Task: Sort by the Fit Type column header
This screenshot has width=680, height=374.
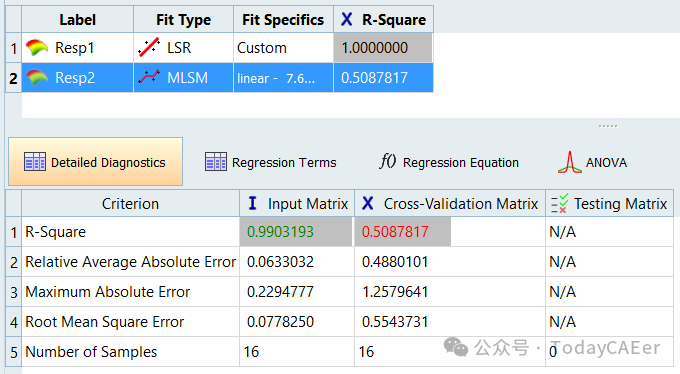Action: tap(183, 20)
